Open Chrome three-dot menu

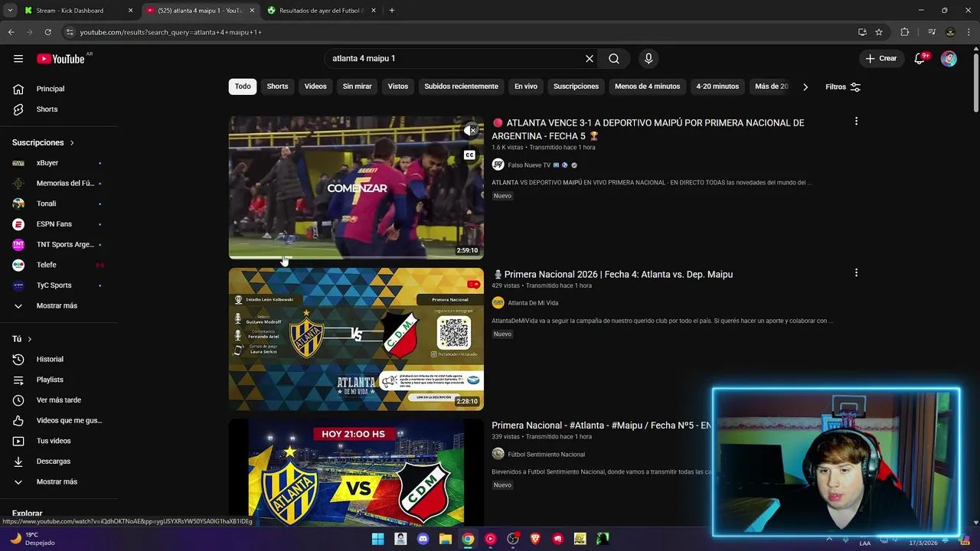click(x=968, y=32)
